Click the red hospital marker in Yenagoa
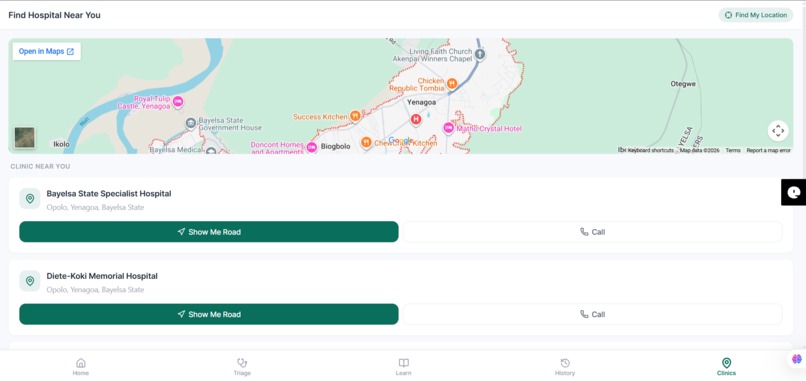The image size is (806, 381). tap(416, 119)
